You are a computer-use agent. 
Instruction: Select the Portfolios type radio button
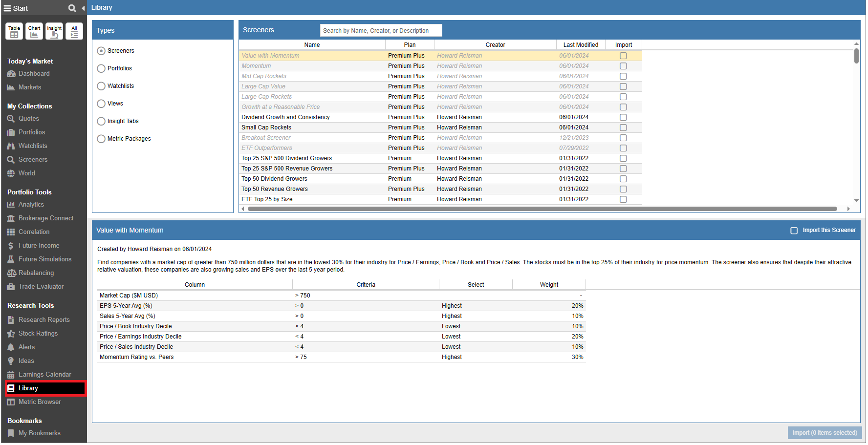coord(101,68)
